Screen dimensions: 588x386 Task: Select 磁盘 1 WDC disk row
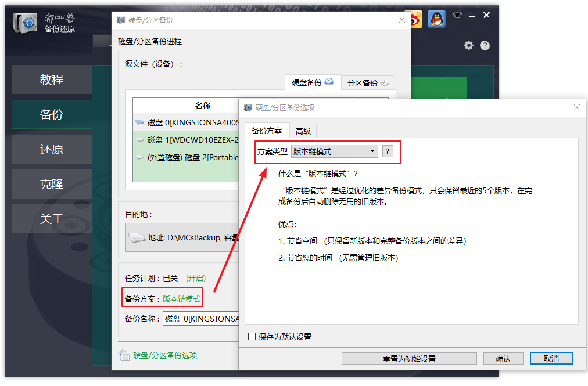pos(186,140)
